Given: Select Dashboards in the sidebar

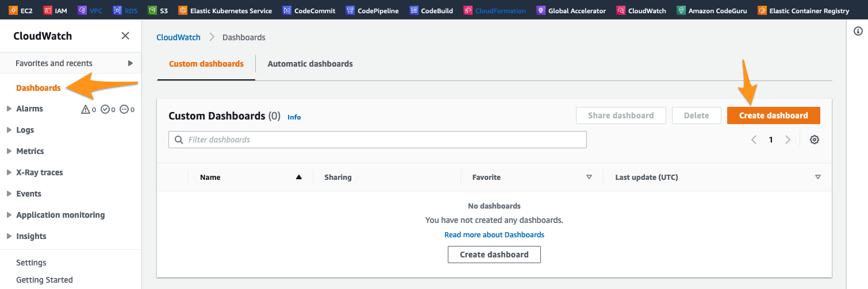Looking at the screenshot, I should [x=39, y=88].
